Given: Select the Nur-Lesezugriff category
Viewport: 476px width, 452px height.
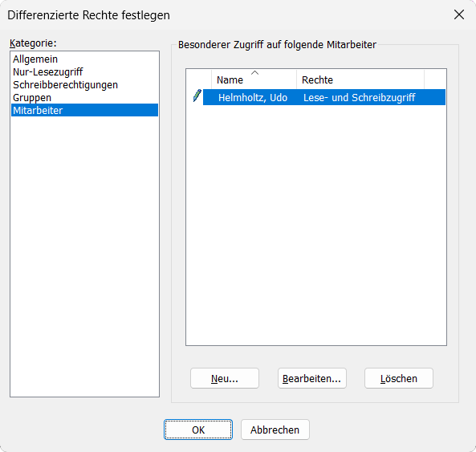Looking at the screenshot, I should (x=84, y=72).
